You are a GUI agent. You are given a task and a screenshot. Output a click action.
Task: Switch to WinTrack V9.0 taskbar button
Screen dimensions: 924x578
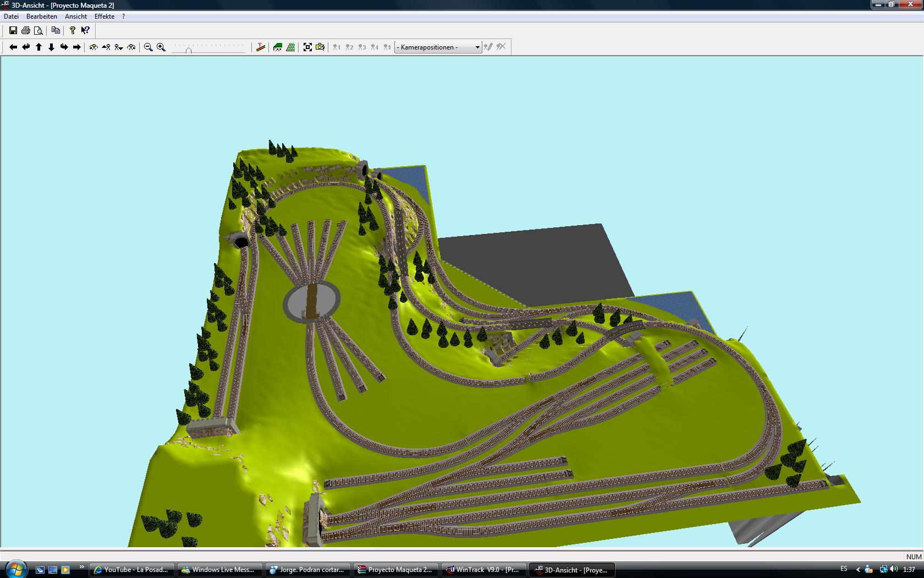[x=483, y=570]
